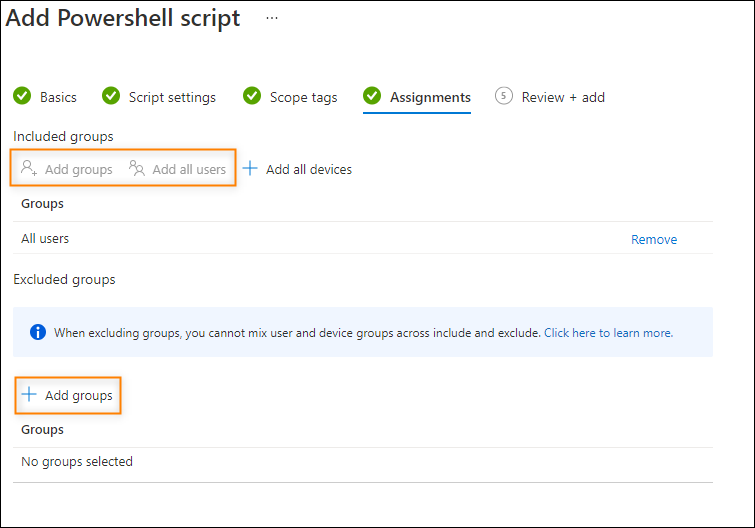Click the Groups column header above All users
Viewport: 755px width, 528px height.
coord(42,204)
